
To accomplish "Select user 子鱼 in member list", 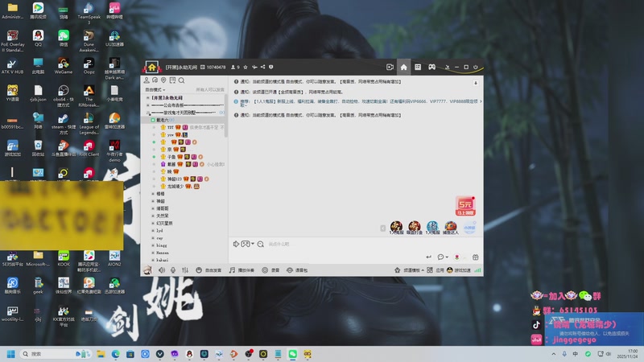I will 171,157.
